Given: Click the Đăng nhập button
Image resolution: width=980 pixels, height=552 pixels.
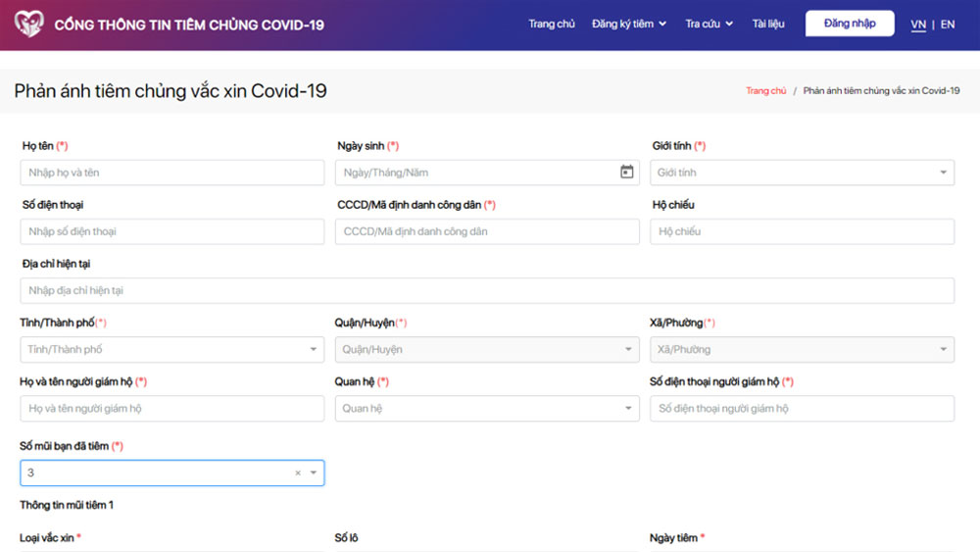Looking at the screenshot, I should tap(850, 24).
